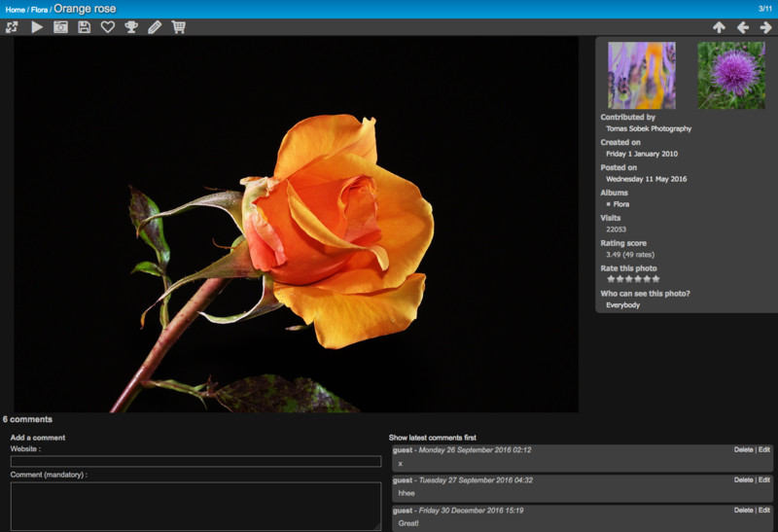Open the Flora album from the Albums list

click(x=620, y=204)
